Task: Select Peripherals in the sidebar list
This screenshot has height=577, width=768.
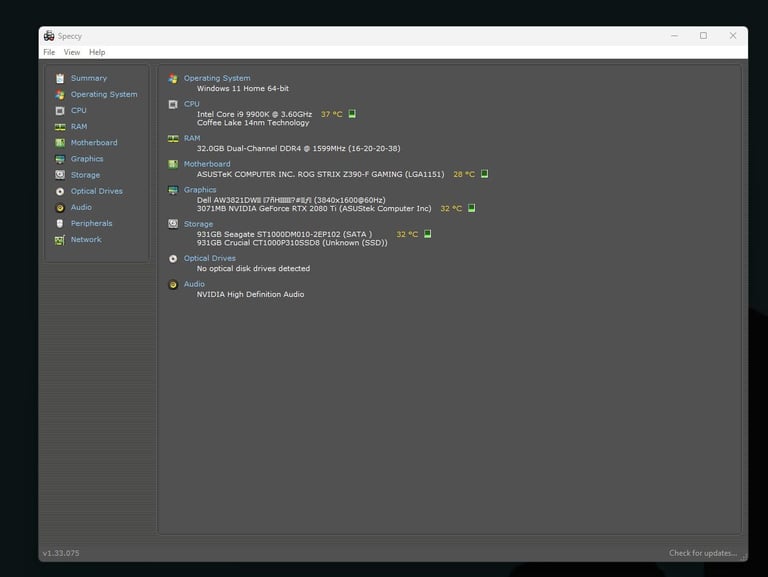Action: pos(91,224)
